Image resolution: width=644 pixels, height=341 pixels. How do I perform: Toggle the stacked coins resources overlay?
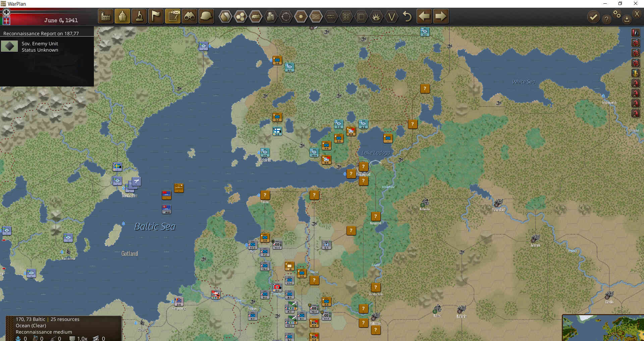point(271,16)
